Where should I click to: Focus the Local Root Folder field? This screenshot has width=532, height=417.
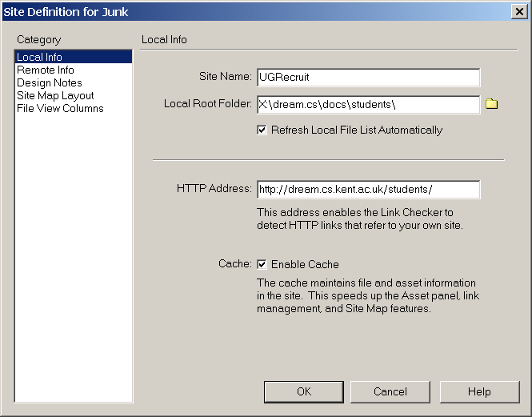coord(369,105)
